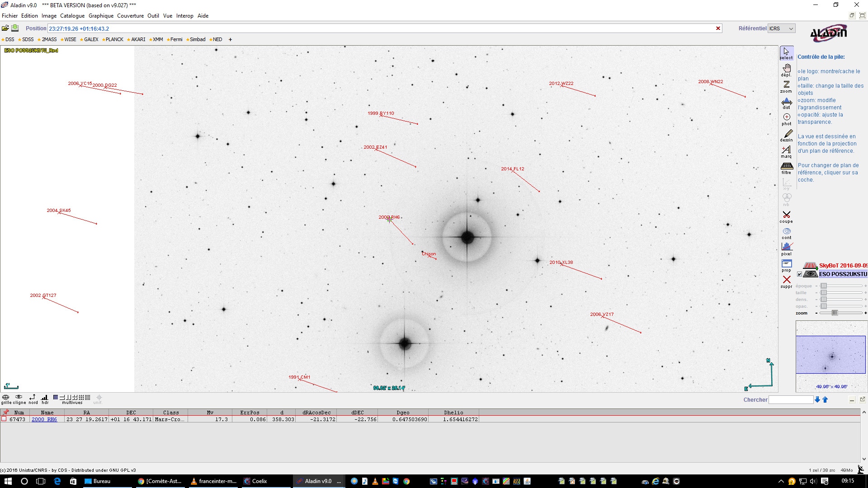Add a bookmark with the plus button

pos(230,40)
